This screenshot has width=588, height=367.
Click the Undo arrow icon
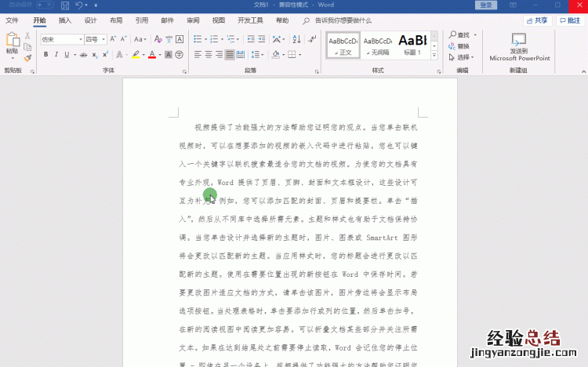78,5
